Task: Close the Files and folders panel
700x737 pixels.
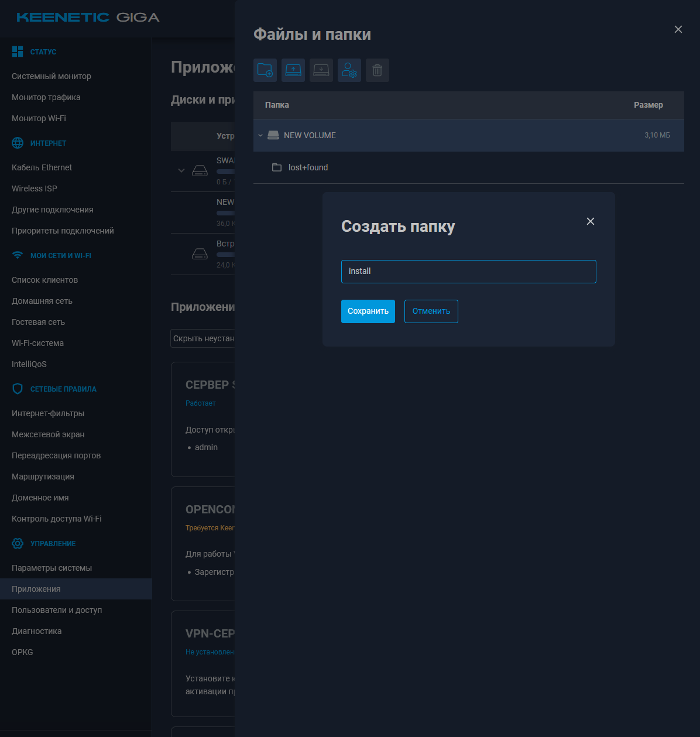Action: click(x=678, y=29)
